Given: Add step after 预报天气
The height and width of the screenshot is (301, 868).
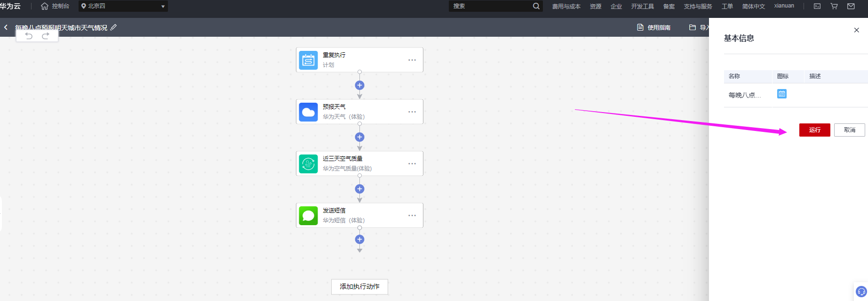Looking at the screenshot, I should (x=359, y=137).
